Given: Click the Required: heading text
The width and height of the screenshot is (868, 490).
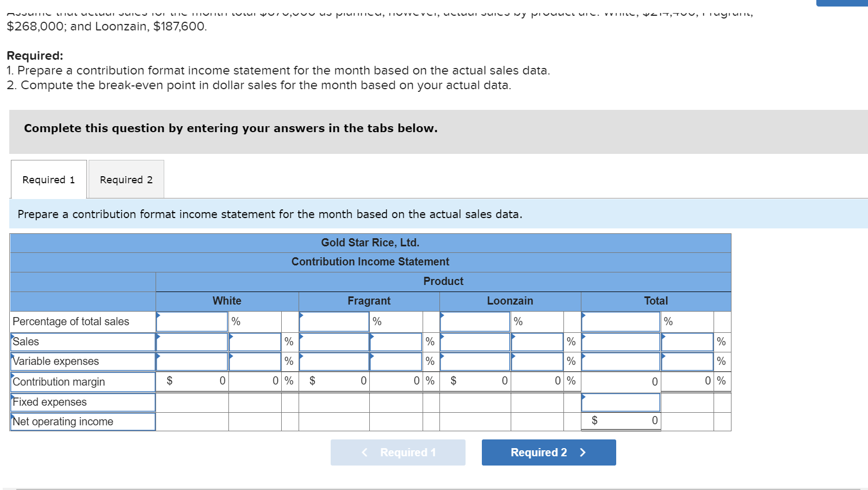Looking at the screenshot, I should click(35, 55).
